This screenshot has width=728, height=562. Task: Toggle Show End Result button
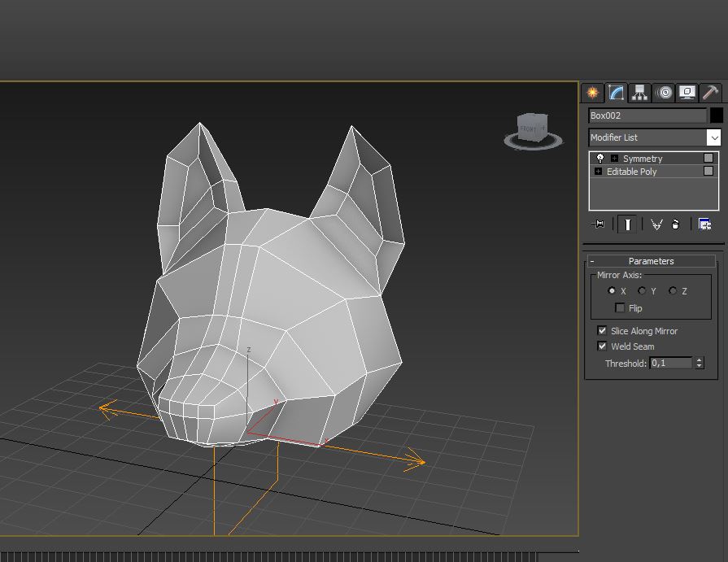[627, 224]
